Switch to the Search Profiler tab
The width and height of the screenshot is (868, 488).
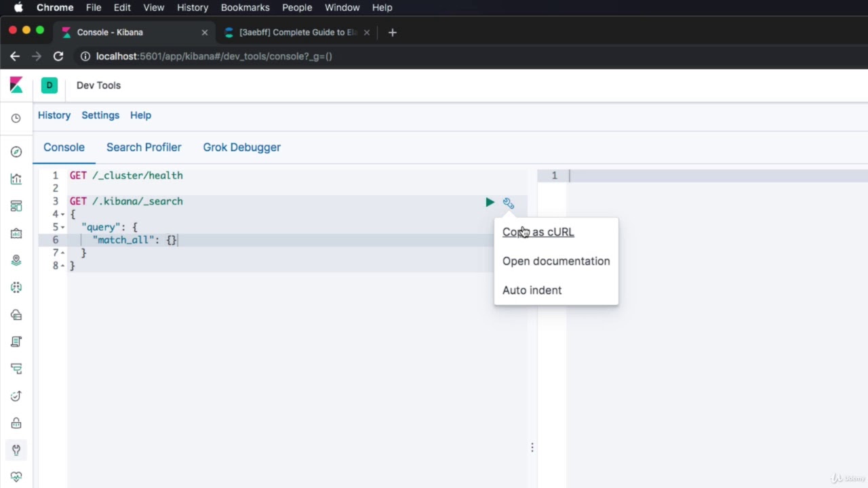(144, 147)
